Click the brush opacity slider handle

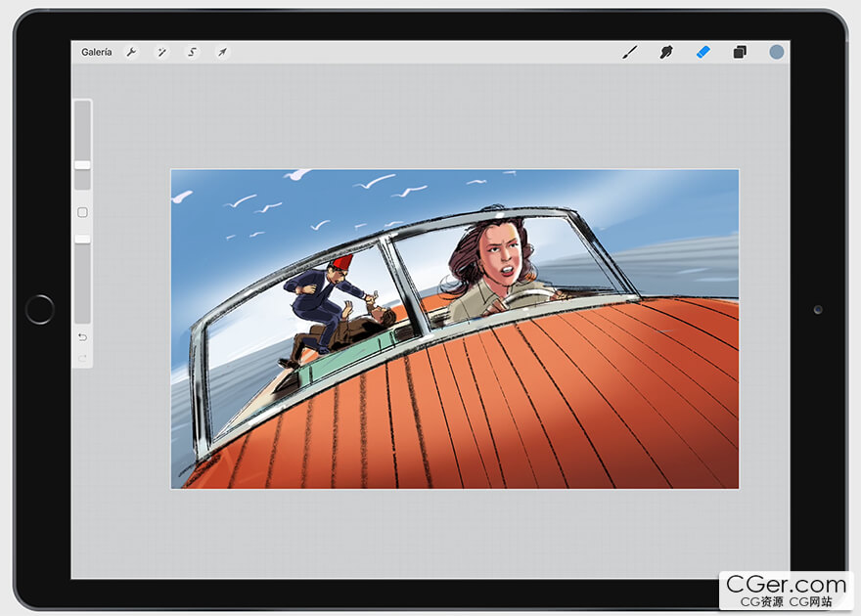click(83, 240)
